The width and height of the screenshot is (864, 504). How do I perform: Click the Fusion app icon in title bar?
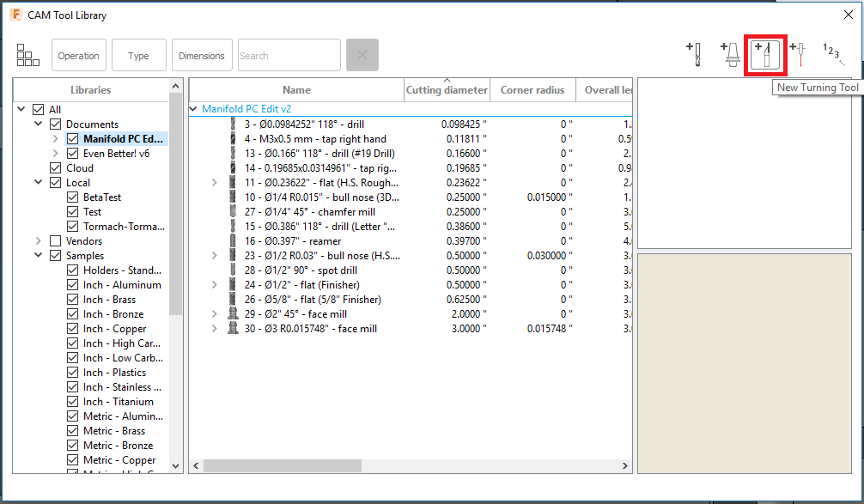tap(16, 15)
